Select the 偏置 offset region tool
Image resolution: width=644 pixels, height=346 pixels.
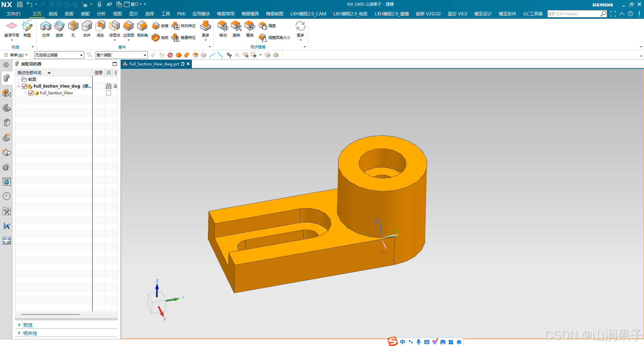[x=267, y=26]
